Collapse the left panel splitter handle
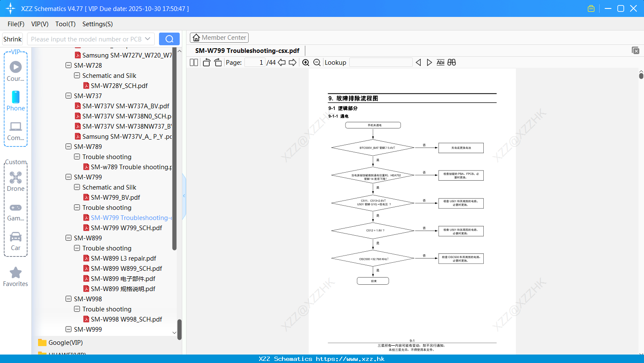644x363 pixels. point(184,196)
